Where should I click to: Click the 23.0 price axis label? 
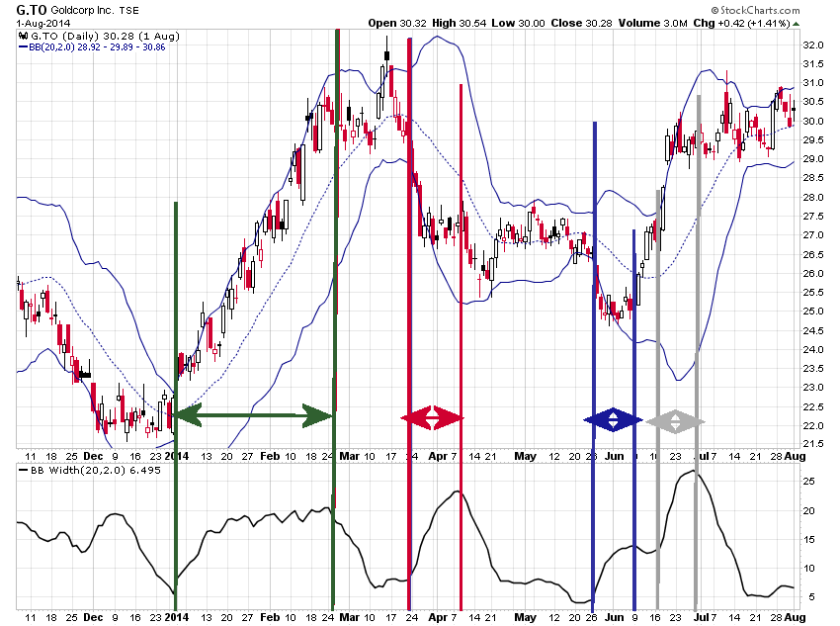[813, 388]
